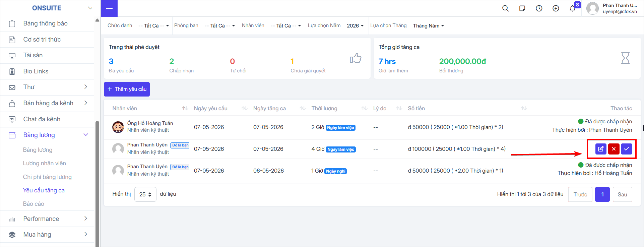Open the sticky note icon
Viewport: 644px width, 247px height.
pyautogui.click(x=522, y=8)
